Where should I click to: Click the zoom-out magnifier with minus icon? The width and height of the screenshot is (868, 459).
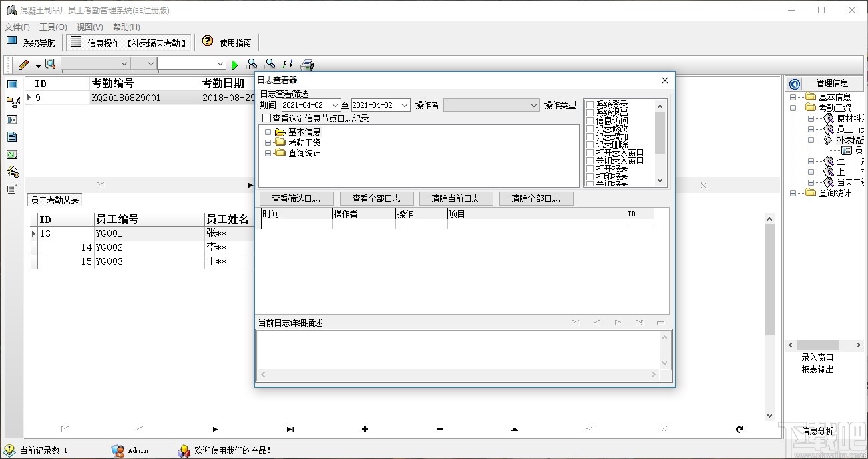[x=268, y=64]
